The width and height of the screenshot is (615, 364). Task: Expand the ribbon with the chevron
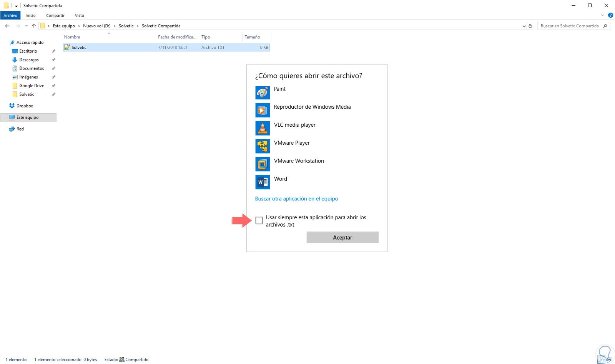[602, 15]
